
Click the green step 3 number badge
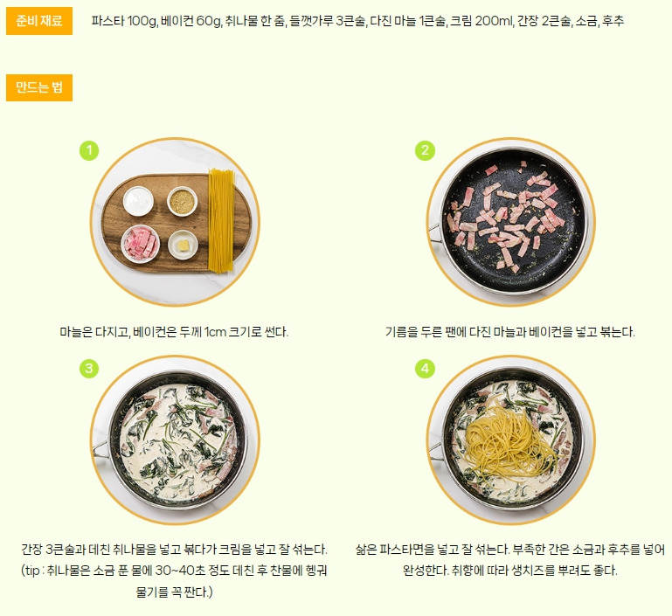89,369
